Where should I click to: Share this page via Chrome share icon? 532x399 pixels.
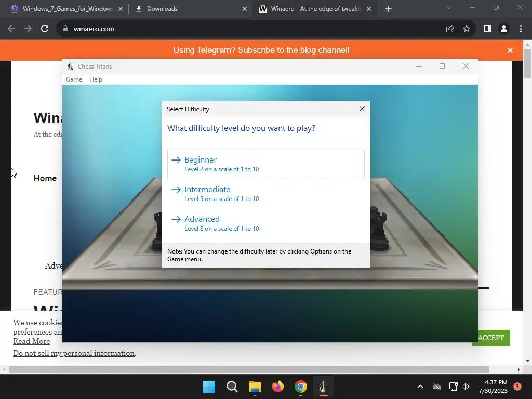point(450,29)
